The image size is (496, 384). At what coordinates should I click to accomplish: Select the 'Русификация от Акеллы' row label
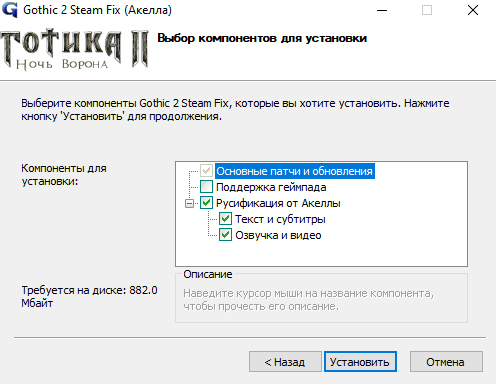tap(278, 203)
